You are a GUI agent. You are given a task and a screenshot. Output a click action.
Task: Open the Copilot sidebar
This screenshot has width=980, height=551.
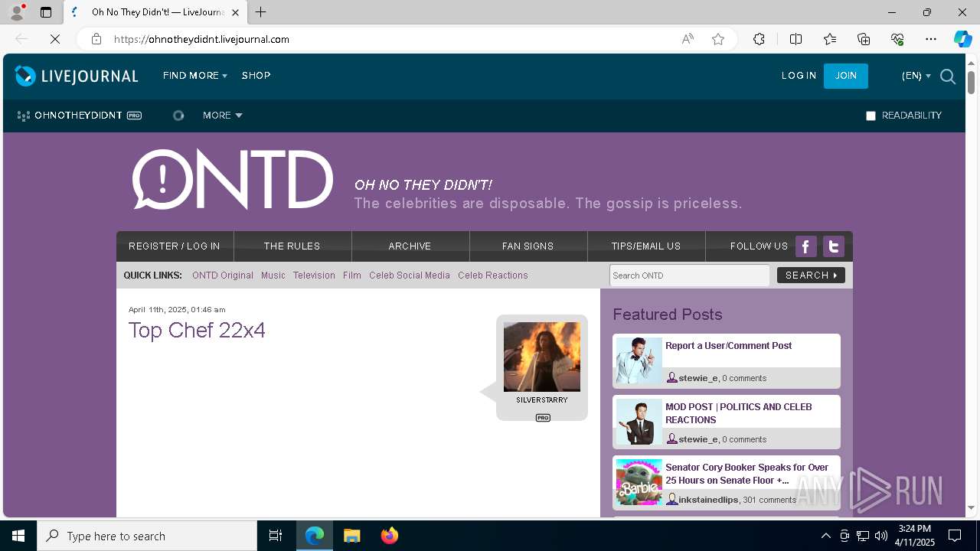click(962, 39)
